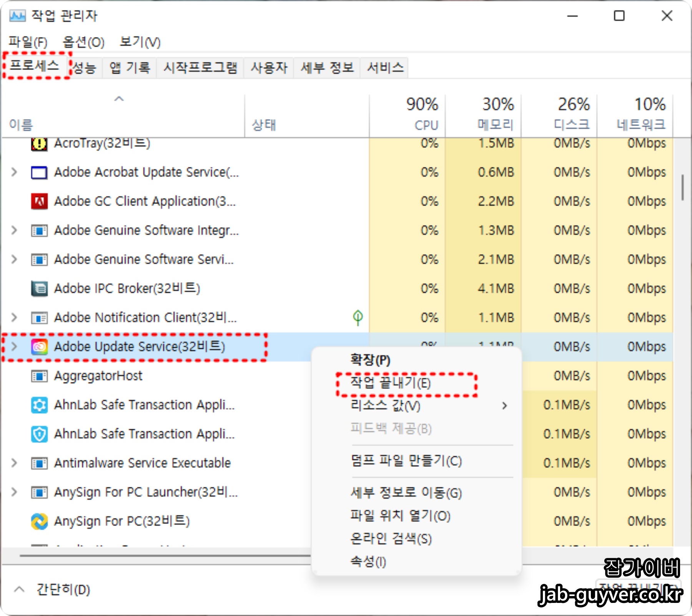Click the AnySign For PC icon
This screenshot has width=692, height=616.
39,521
